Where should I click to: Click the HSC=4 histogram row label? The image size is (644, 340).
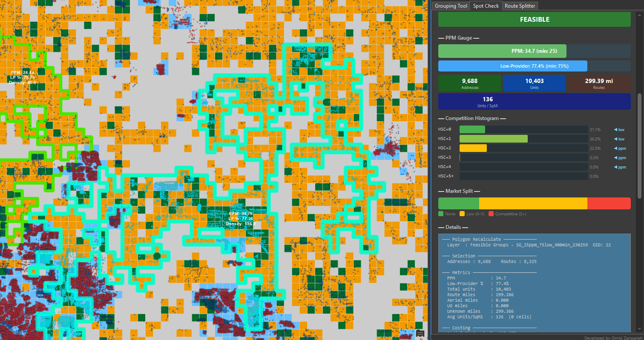(x=445, y=167)
